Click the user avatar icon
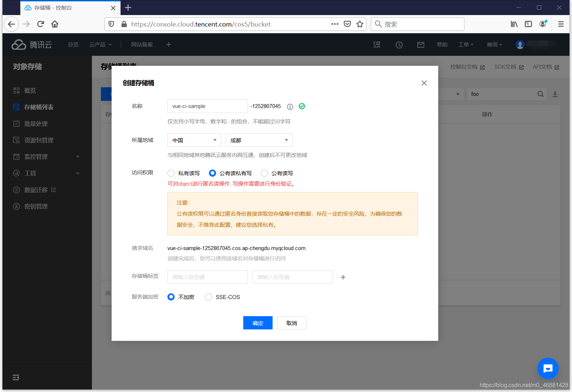 (520, 44)
